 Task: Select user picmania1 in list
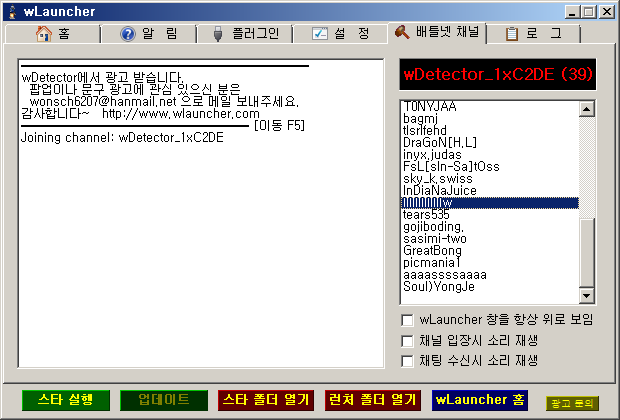(490, 263)
